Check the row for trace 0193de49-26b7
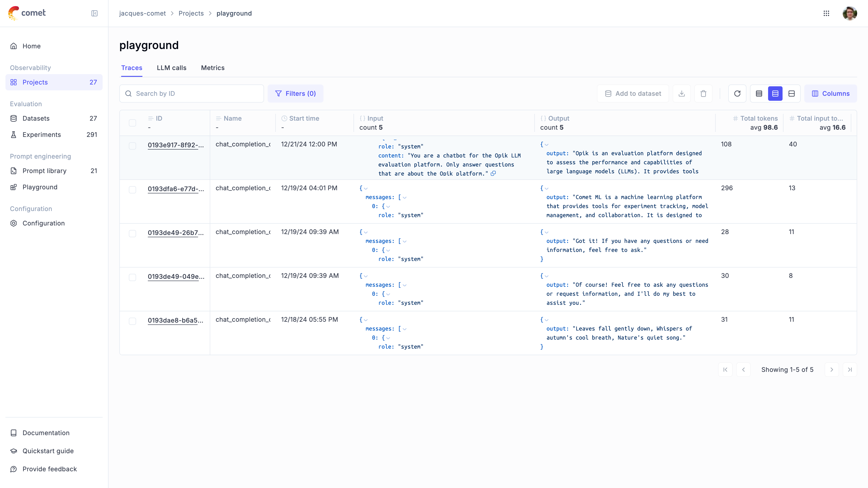 [132, 233]
